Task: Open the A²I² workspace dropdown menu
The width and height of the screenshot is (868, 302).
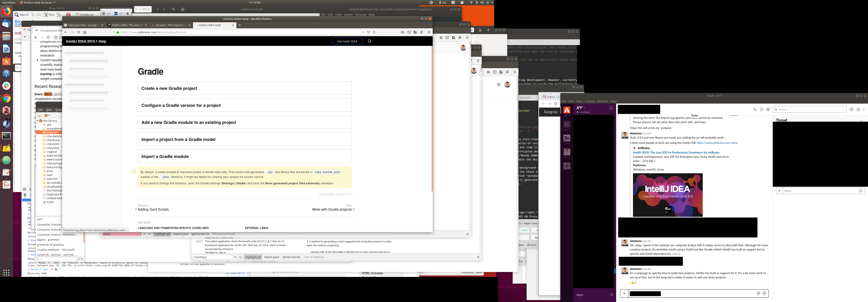Action: coord(581,108)
